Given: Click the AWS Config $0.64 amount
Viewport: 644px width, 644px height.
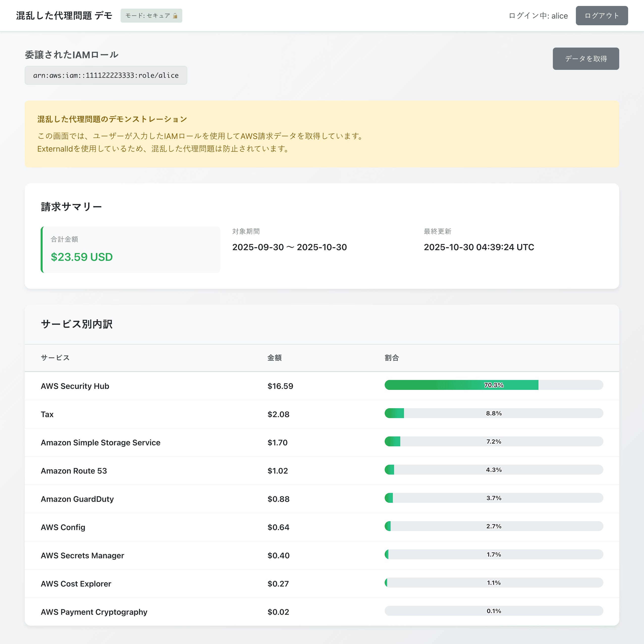Looking at the screenshot, I should click(278, 527).
